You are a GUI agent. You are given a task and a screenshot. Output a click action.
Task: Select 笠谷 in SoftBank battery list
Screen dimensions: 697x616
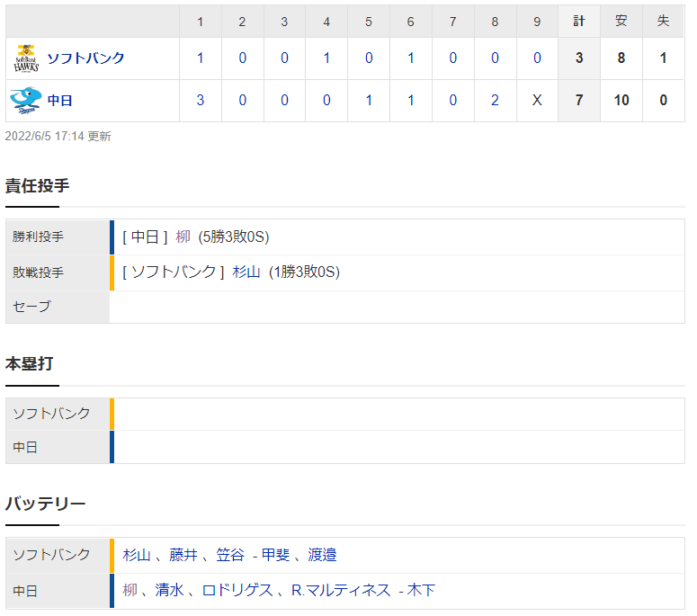click(x=230, y=555)
